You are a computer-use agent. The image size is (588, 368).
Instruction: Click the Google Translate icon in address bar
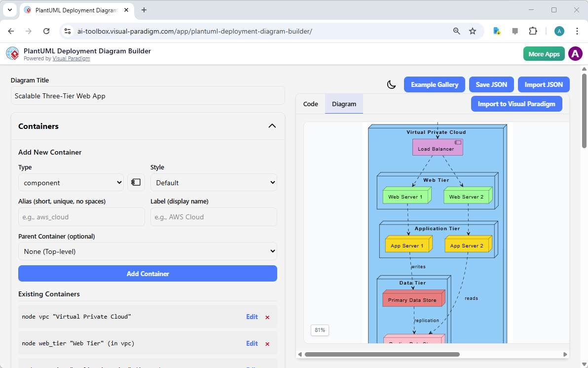point(496,31)
